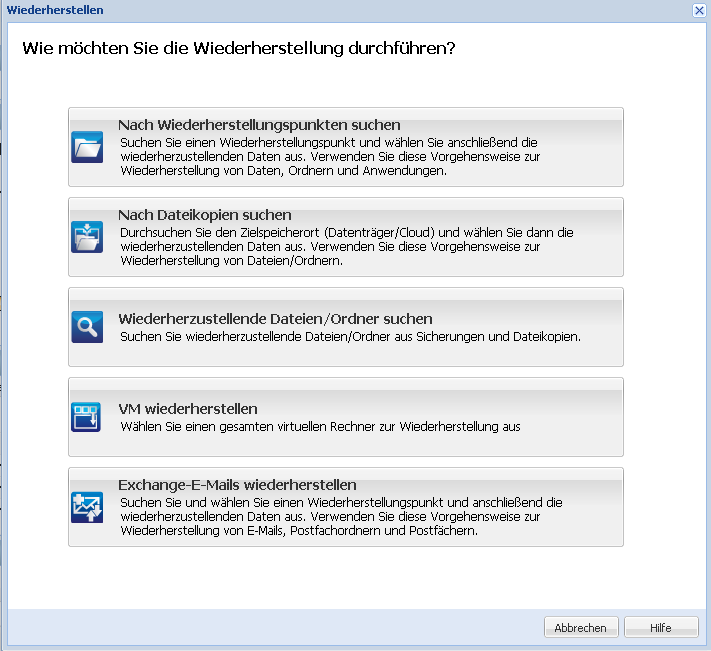Viewport: 711px width, 651px height.
Task: Click the file copy folder icon
Action: pos(87,237)
